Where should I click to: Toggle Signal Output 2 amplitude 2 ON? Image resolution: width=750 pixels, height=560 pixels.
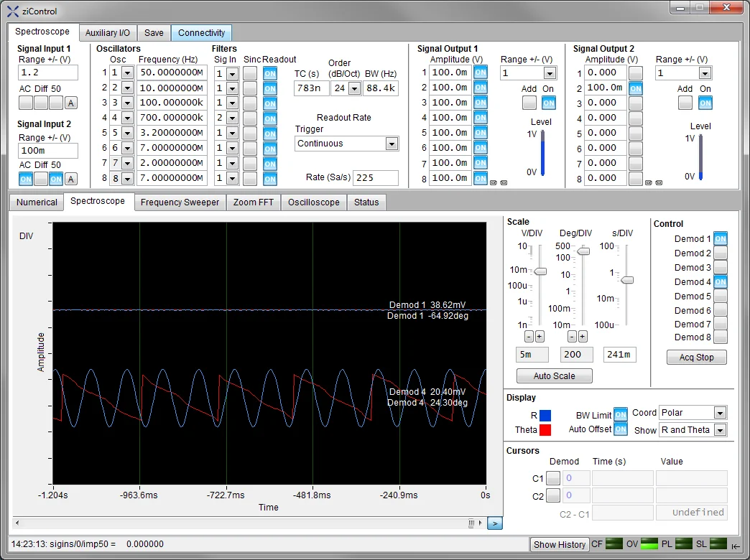click(x=636, y=88)
